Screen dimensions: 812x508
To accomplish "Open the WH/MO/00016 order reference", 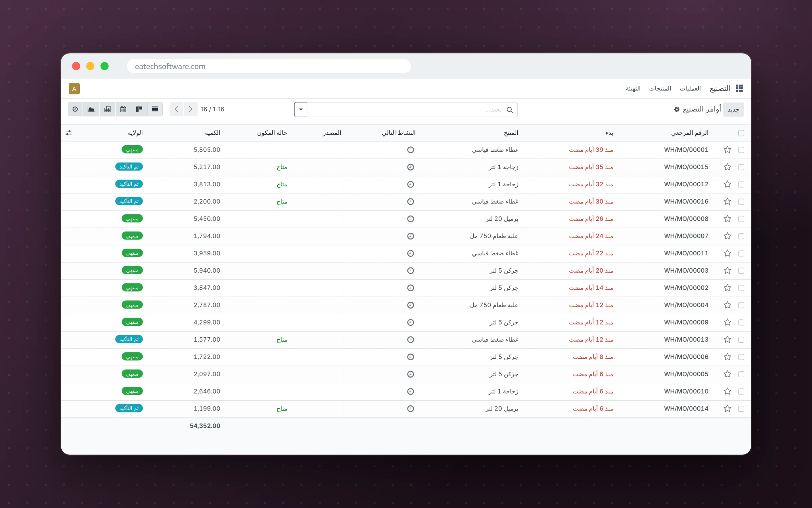I will 686,202.
